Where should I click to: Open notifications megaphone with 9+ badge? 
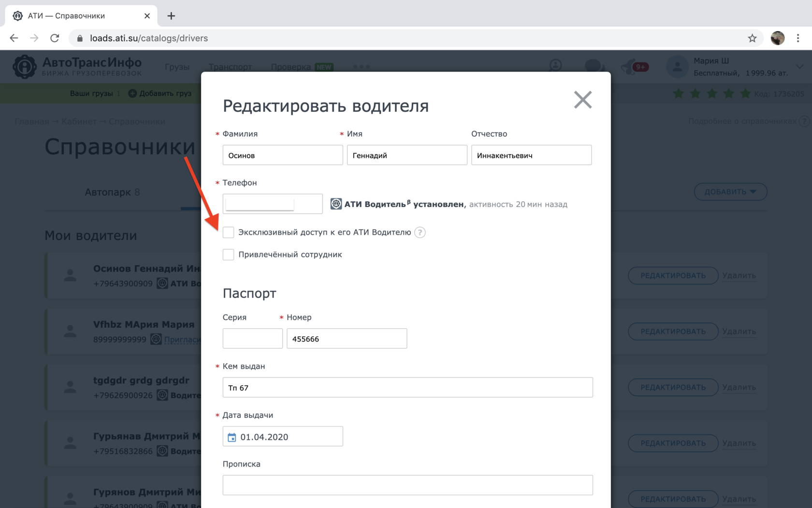click(634, 67)
